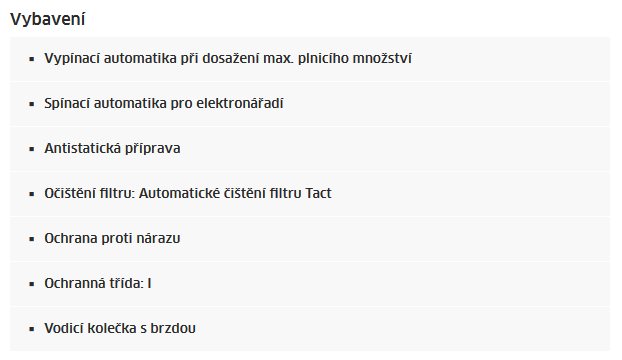Select Vodicí kolečka s brzdou entry
This screenshot has width=622, height=360.
coord(310,329)
